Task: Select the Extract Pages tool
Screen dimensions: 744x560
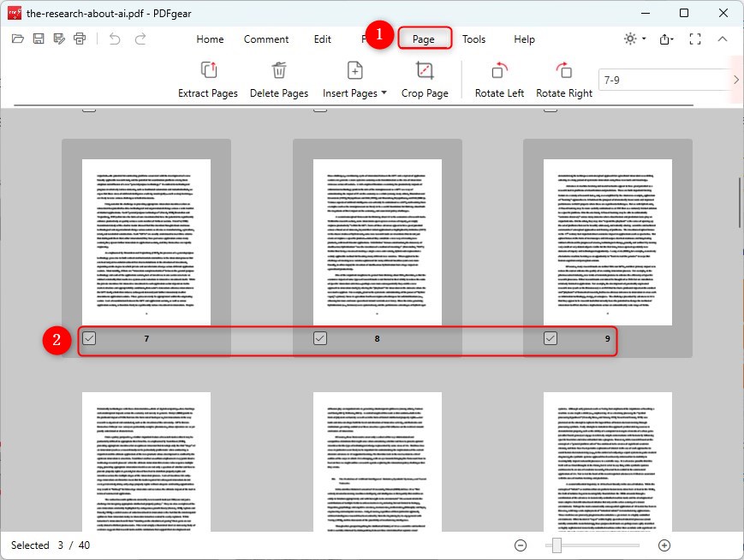Action: 207,79
